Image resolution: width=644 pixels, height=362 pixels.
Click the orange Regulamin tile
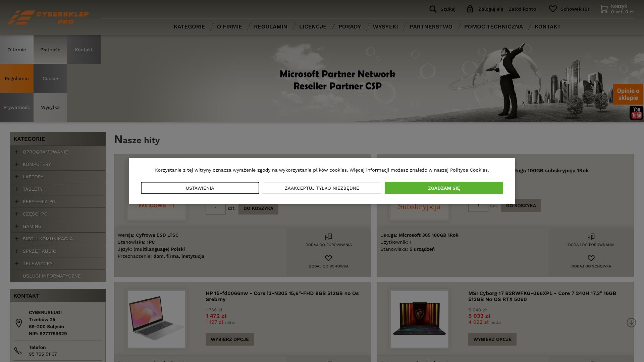pyautogui.click(x=17, y=78)
